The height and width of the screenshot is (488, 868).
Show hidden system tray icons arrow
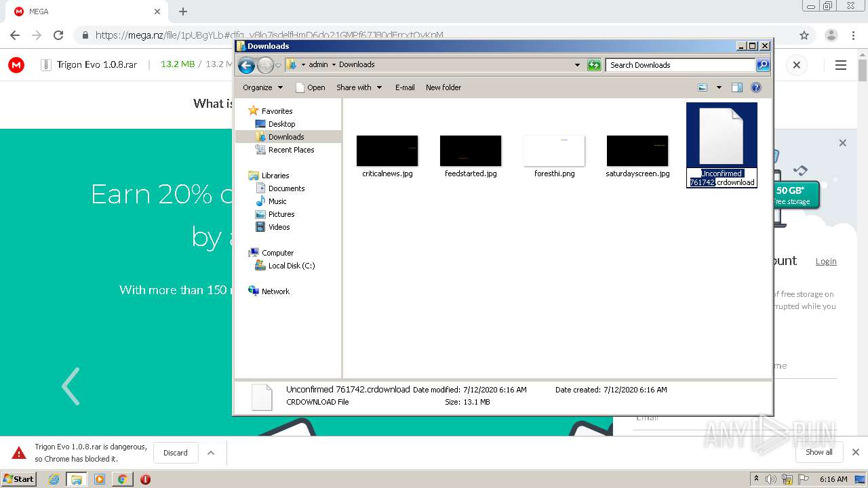point(757,479)
